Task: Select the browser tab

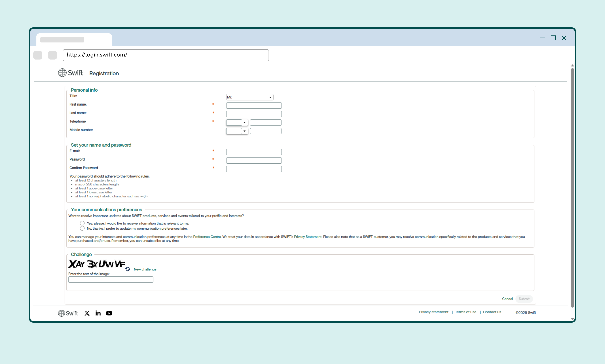Action: tap(74, 40)
